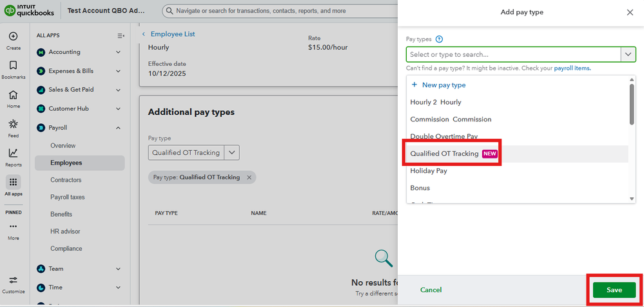The image size is (644, 307).
Task: Select Qualified OT Tracking option
Action: (x=517, y=153)
